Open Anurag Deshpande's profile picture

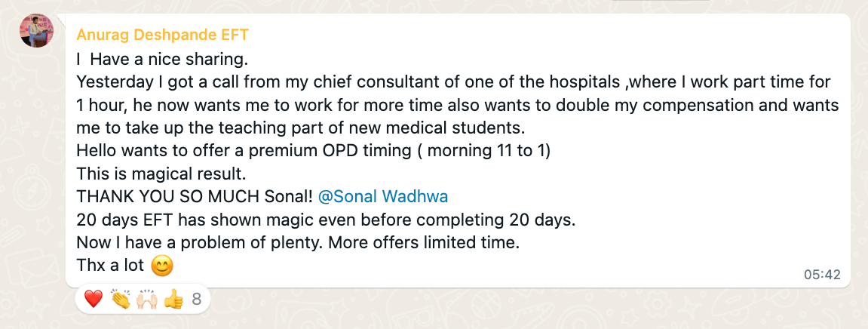(x=36, y=29)
